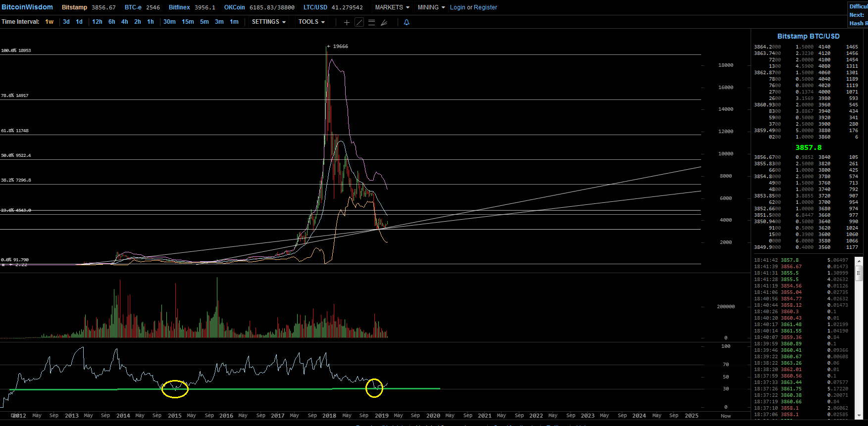Open the MINING dropdown menu
This screenshot has width=868, height=426.
tap(431, 7)
